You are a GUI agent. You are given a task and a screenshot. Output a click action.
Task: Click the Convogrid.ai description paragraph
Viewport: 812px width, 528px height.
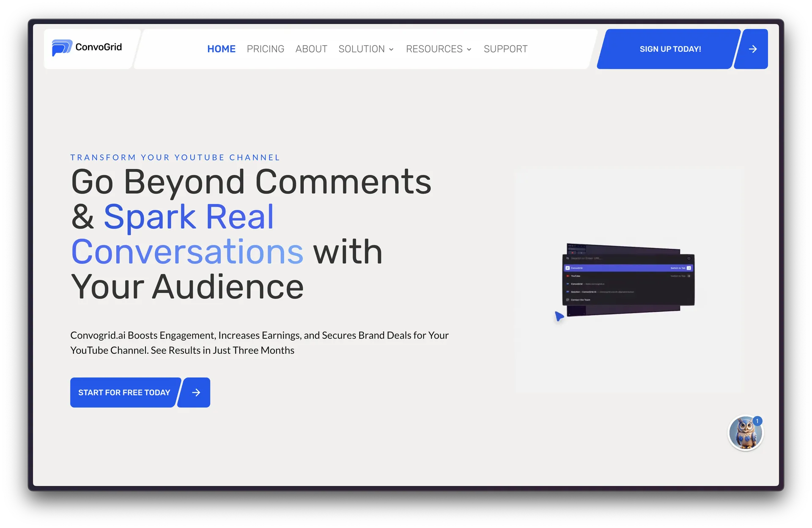coord(259,343)
